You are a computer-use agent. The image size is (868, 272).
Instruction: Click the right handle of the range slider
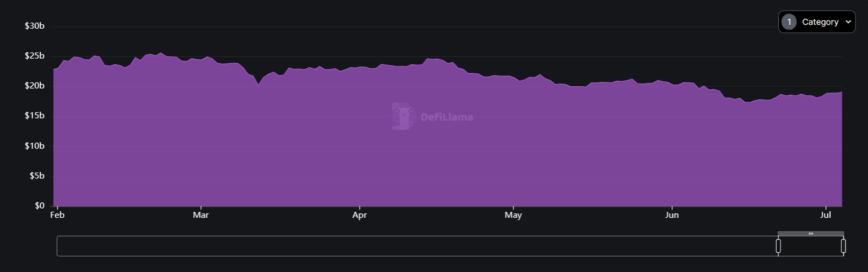[843, 246]
